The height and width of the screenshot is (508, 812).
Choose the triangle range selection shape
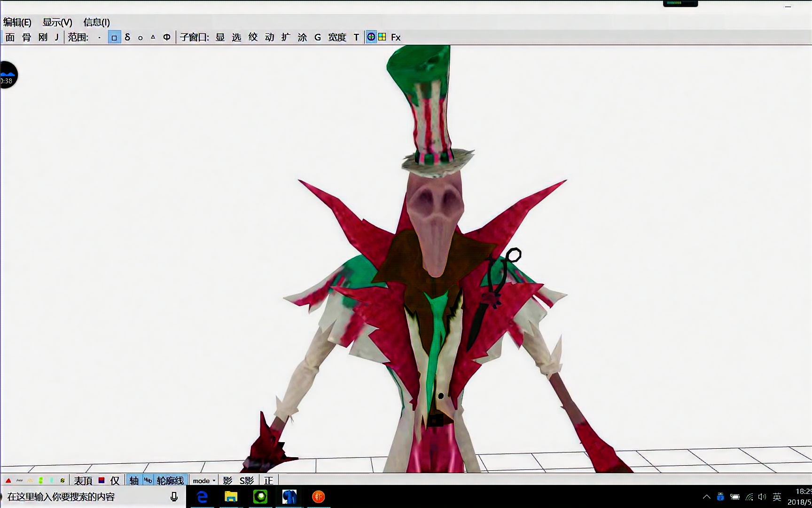153,37
